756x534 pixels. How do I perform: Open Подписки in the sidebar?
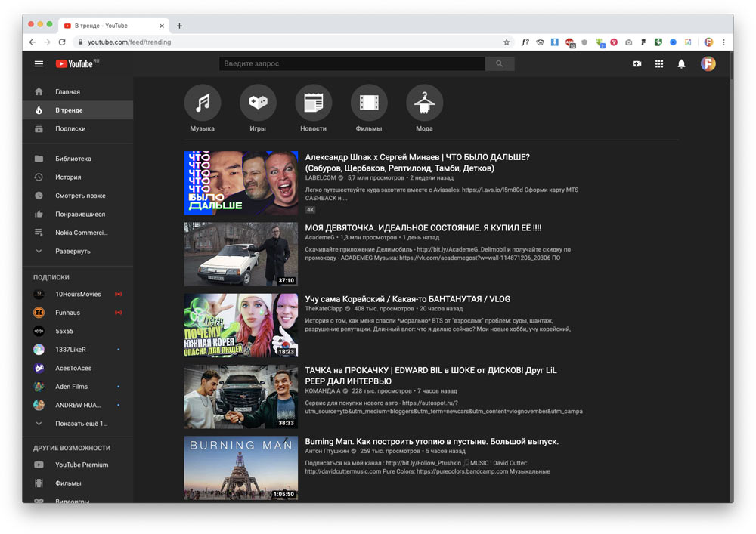[70, 128]
